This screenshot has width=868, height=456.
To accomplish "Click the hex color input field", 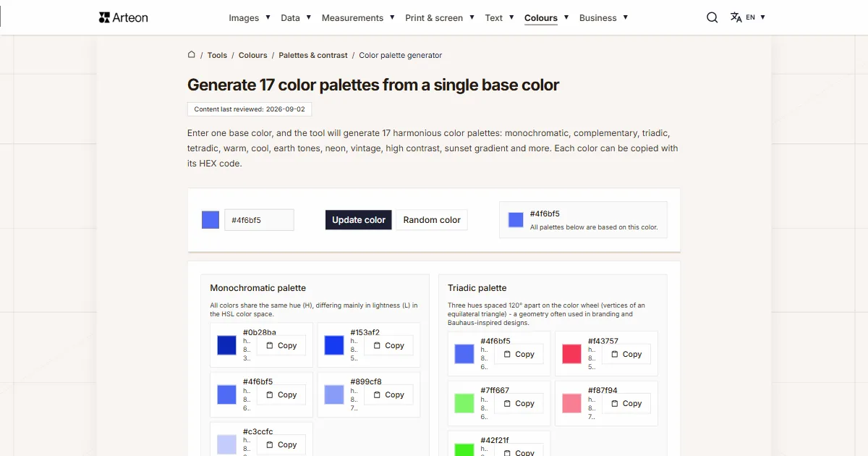I will (x=259, y=220).
